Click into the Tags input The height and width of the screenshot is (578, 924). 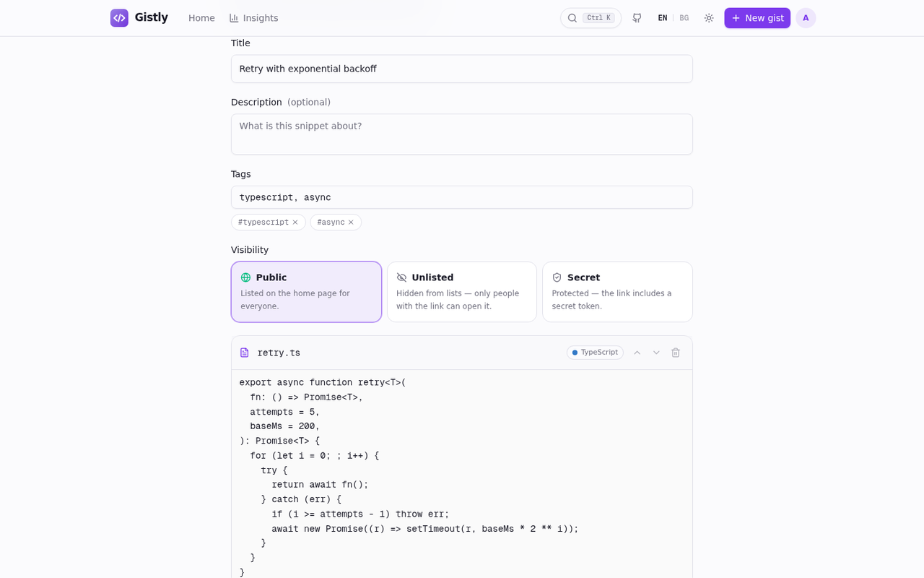(x=462, y=197)
